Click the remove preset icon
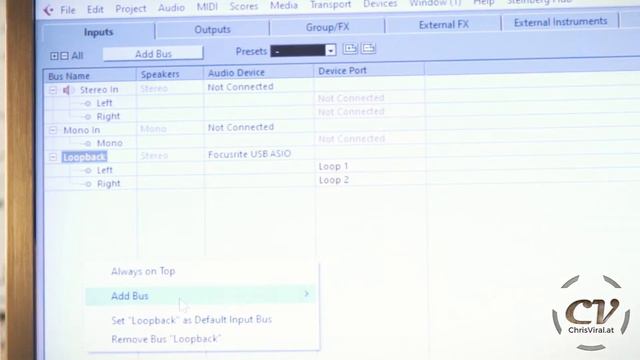640x360 pixels. 368,48
